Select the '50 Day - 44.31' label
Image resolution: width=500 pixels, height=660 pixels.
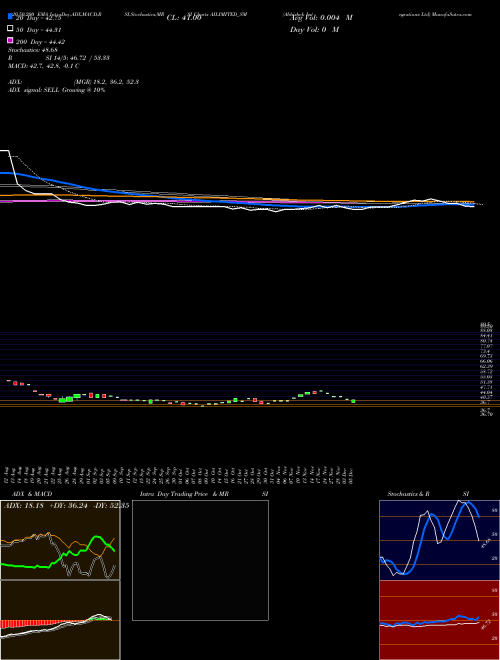point(39,30)
